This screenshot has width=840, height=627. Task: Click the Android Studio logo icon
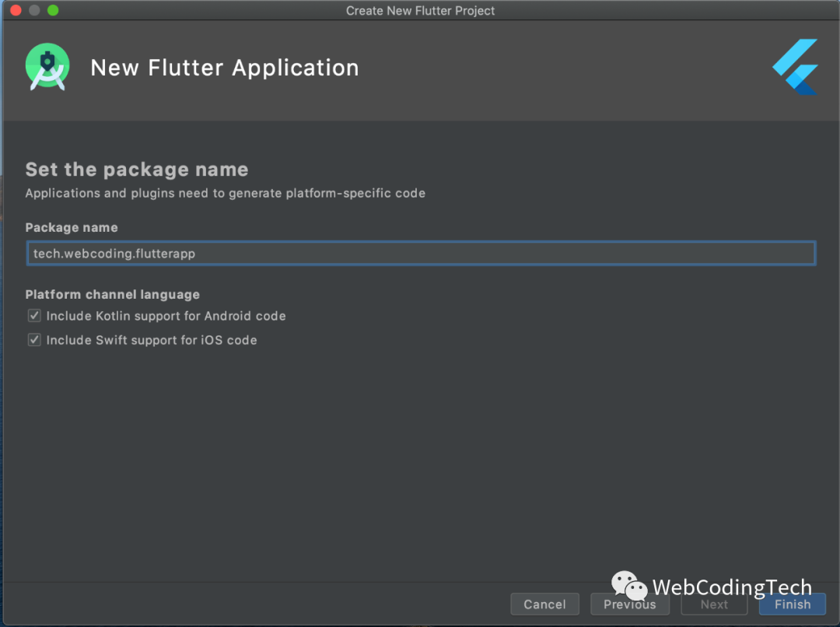[x=47, y=67]
